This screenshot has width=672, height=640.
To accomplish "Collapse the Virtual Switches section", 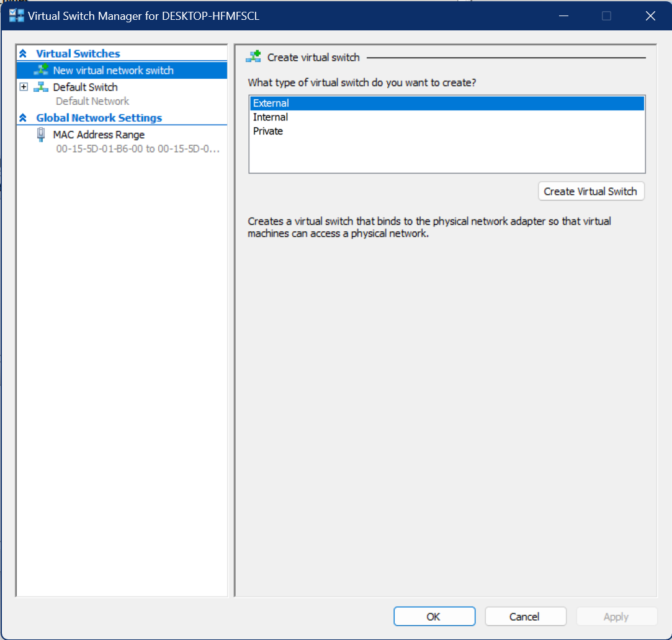I will pyautogui.click(x=24, y=53).
